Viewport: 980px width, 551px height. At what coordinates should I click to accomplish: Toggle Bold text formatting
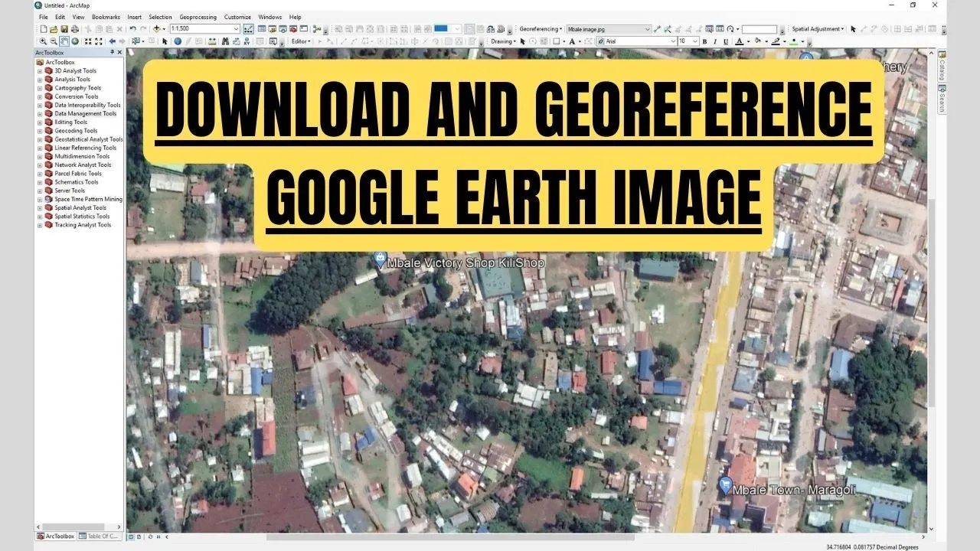tap(704, 41)
